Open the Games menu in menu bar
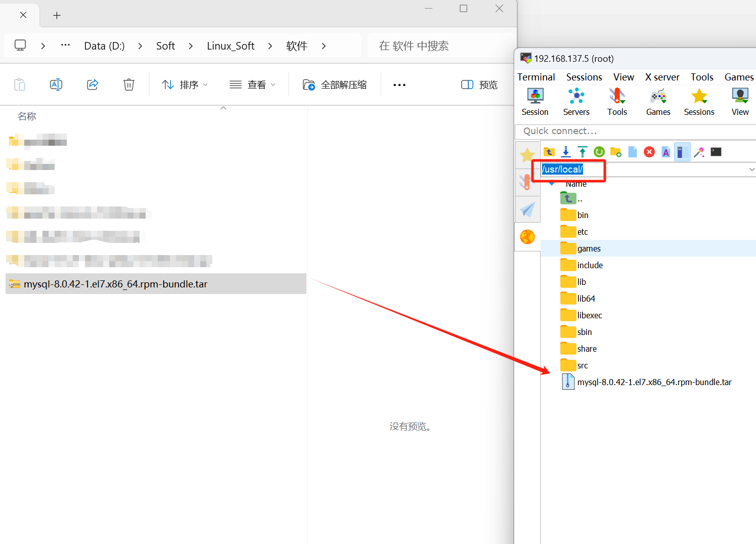 [x=739, y=77]
